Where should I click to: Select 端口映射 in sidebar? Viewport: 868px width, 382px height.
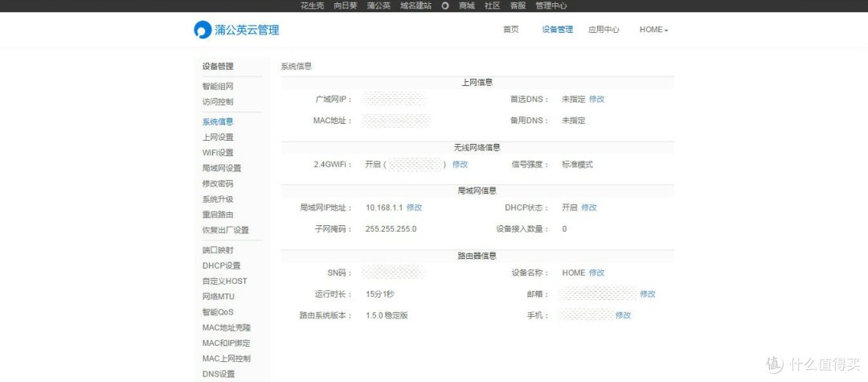point(218,250)
